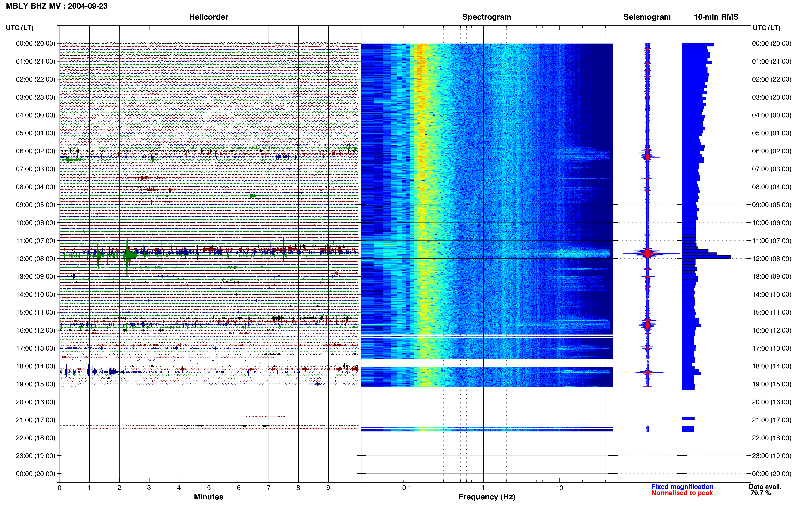Select the Spectrogram panel heading

click(487, 17)
